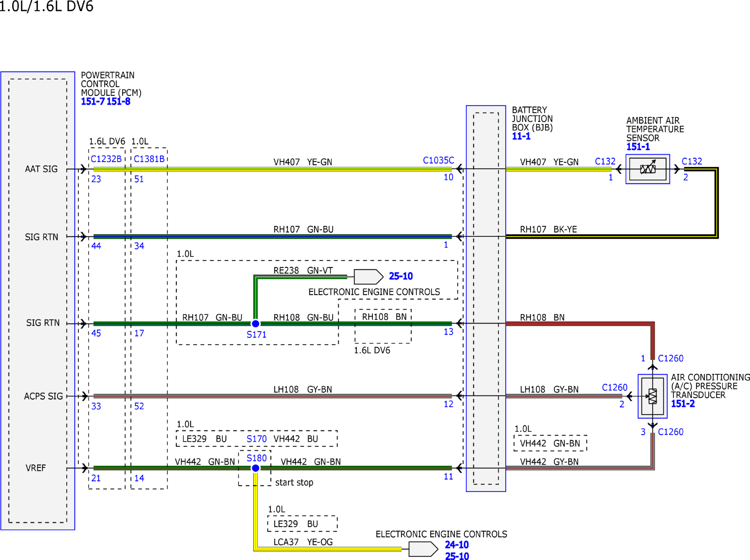Click the yellow LCA37 YE-OG wire
The height and width of the screenshot is (560, 750).
pyautogui.click(x=327, y=549)
